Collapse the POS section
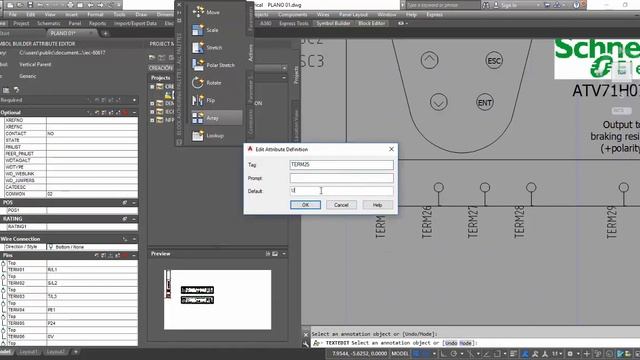640x360 pixels. (x=134, y=202)
